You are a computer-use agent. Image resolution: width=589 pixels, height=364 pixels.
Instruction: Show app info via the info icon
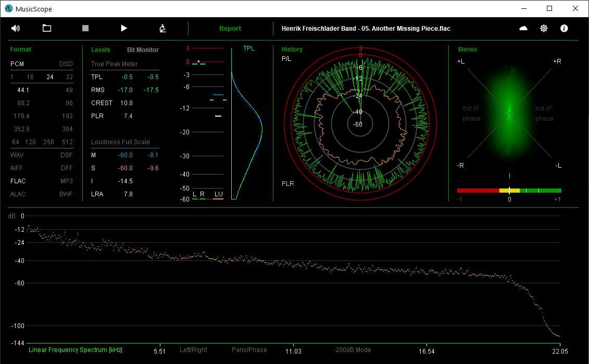point(564,28)
